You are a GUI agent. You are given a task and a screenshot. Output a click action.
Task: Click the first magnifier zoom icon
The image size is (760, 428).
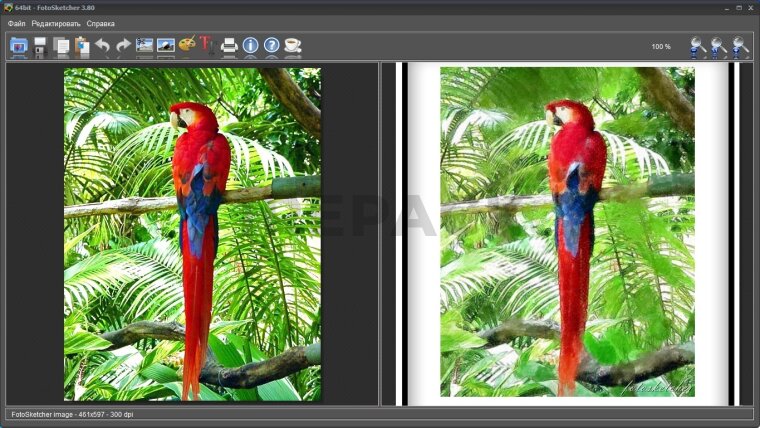pos(698,46)
